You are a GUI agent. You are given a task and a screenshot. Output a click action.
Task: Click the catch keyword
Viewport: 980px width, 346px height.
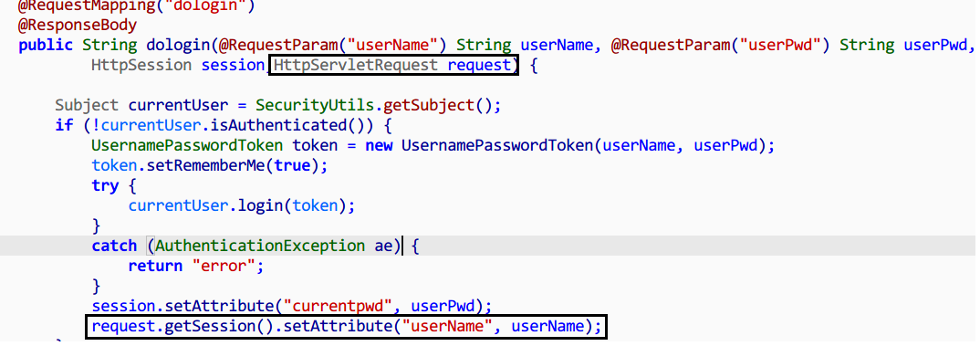click(114, 246)
